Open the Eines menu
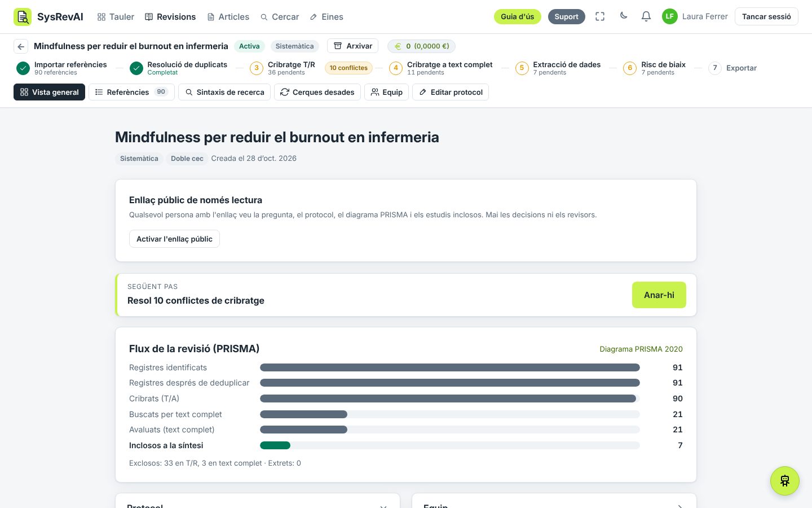812x508 pixels. coord(326,17)
